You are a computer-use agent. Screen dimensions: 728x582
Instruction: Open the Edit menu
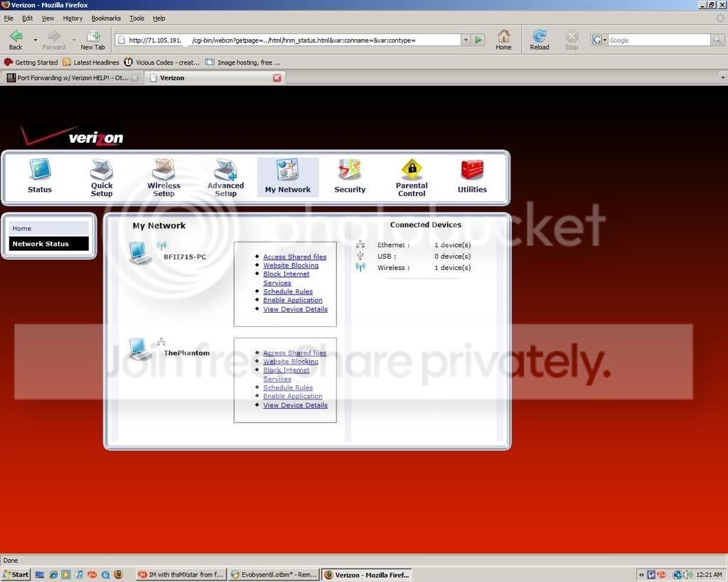pos(28,18)
